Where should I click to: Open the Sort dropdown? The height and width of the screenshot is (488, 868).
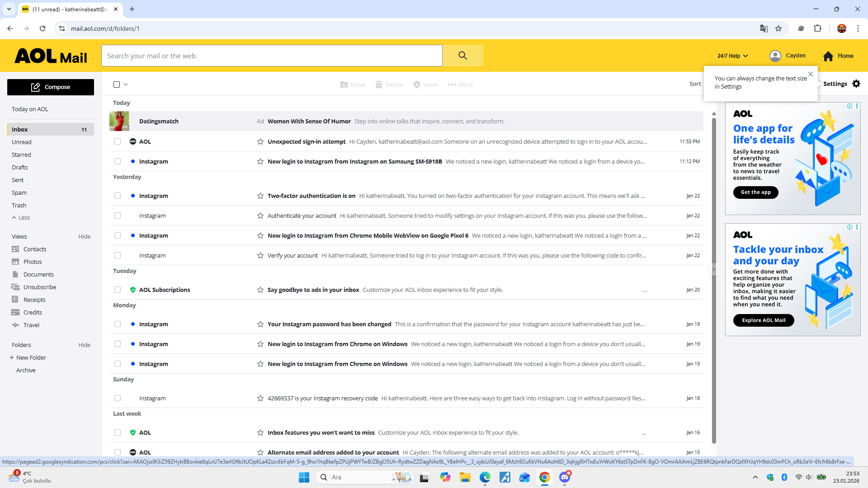(x=695, y=84)
